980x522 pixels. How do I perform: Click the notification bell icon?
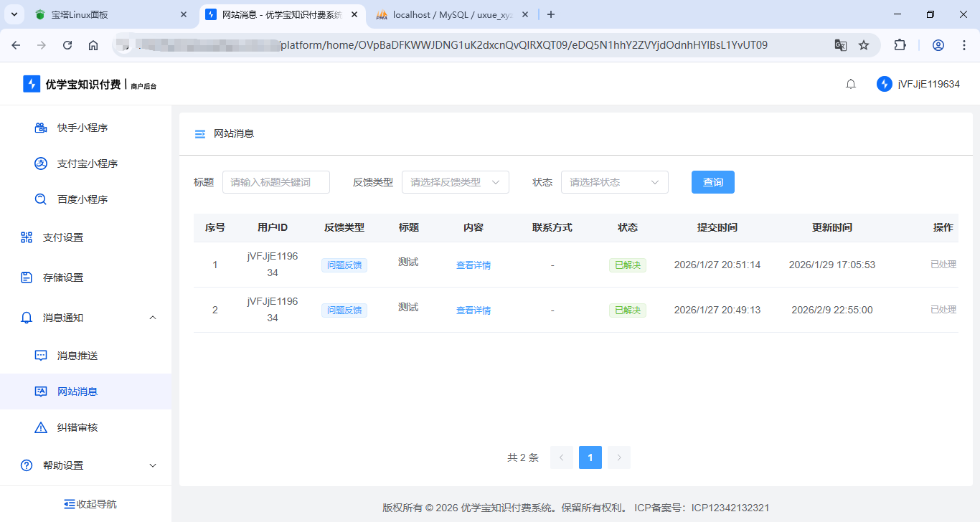click(x=851, y=84)
